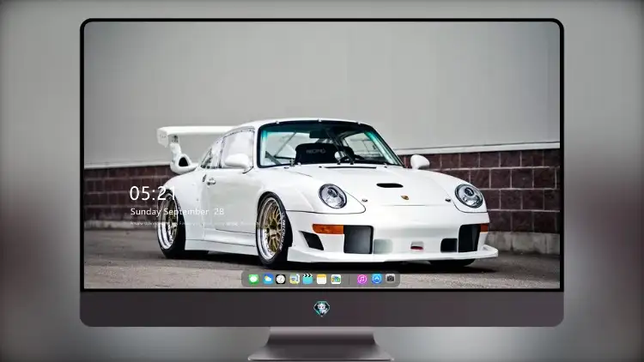This screenshot has height=362, width=644.
Task: Open the blue App Store icon
Action: click(377, 279)
